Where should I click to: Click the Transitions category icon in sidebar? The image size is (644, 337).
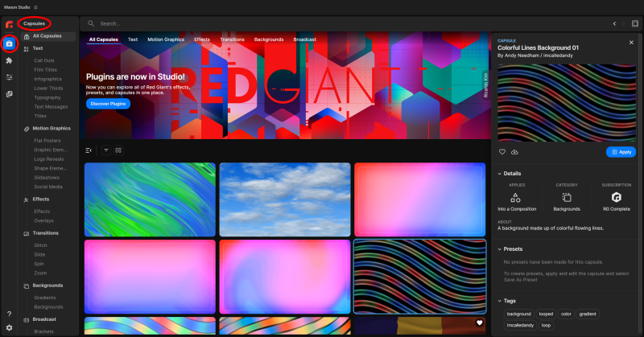[x=27, y=233]
